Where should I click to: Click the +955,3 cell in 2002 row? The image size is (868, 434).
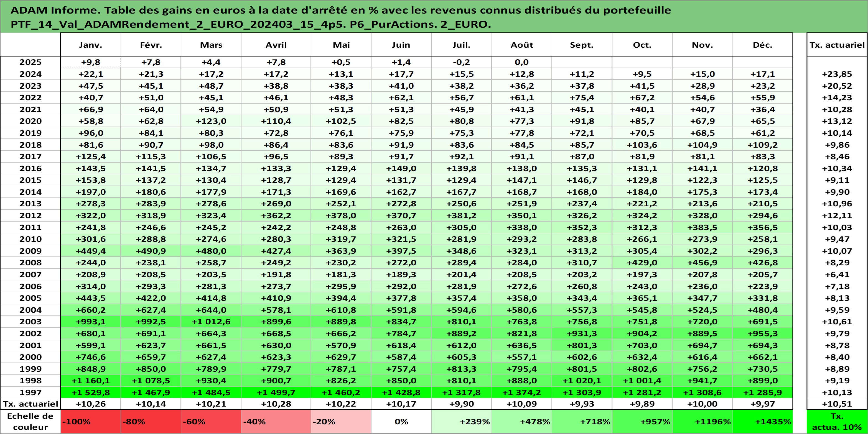pyautogui.click(x=763, y=333)
